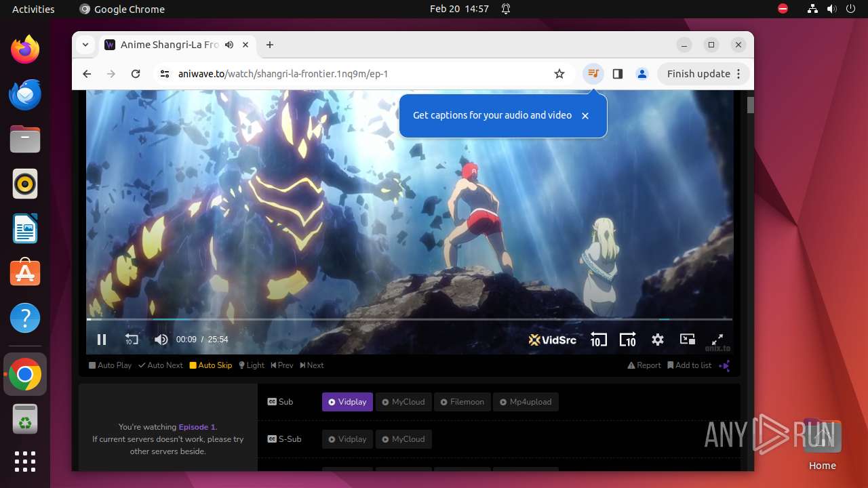The width and height of the screenshot is (868, 488).
Task: Launch Thunderbird Mail from dock
Action: pos(25,94)
